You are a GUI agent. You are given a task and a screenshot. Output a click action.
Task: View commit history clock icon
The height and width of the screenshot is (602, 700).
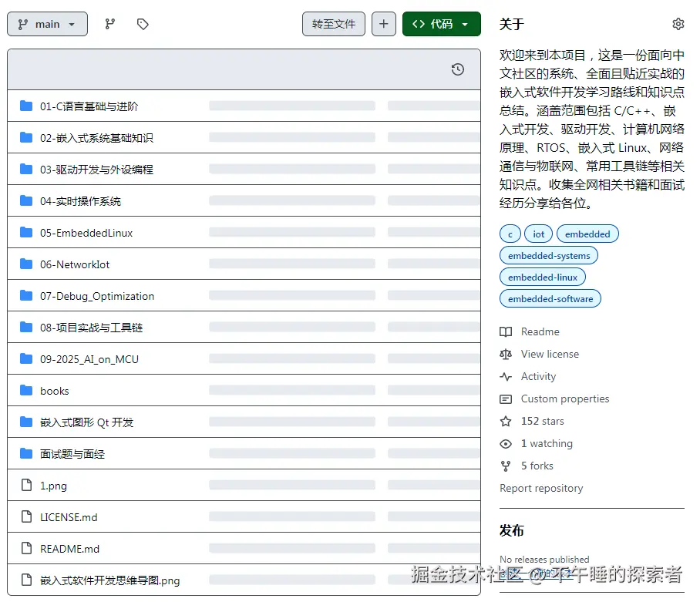point(458,69)
